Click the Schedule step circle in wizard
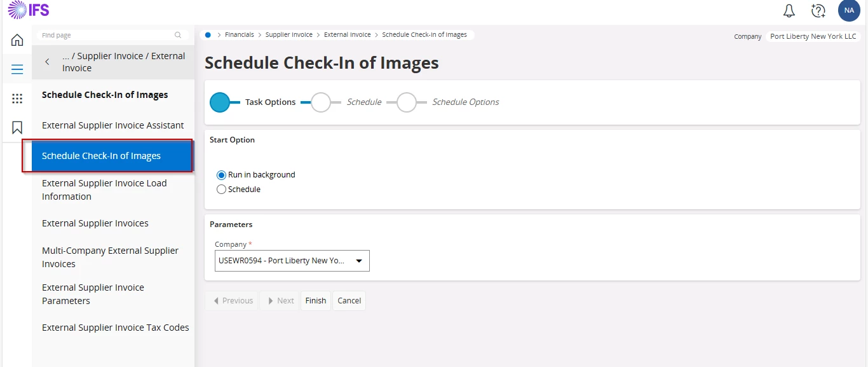Screen dimensions: 868x367 [321, 102]
